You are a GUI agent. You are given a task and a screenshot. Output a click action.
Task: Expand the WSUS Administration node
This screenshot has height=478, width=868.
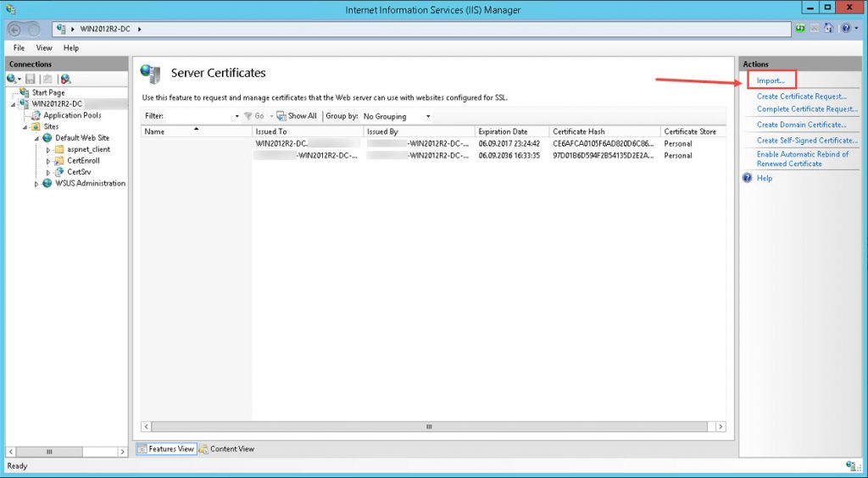coord(37,184)
